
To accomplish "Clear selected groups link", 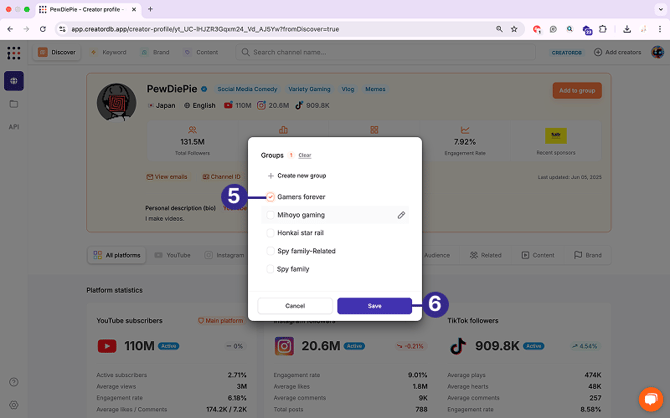I will point(305,155).
